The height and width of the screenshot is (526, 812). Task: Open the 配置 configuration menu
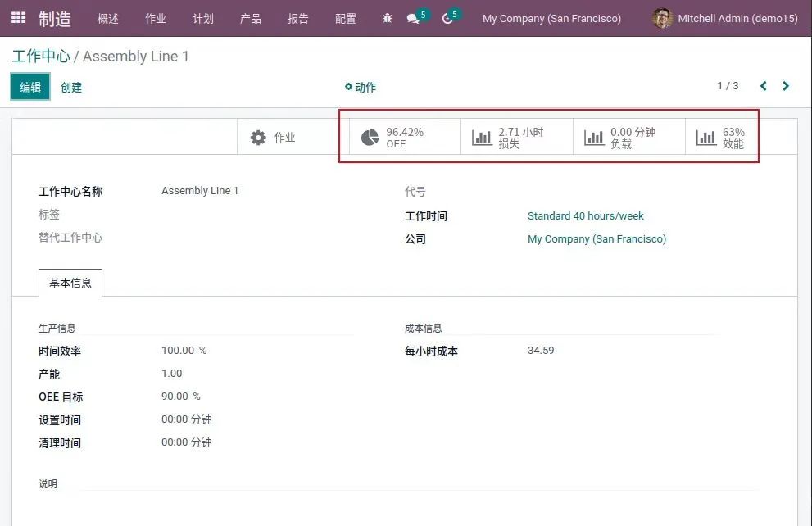[346, 18]
